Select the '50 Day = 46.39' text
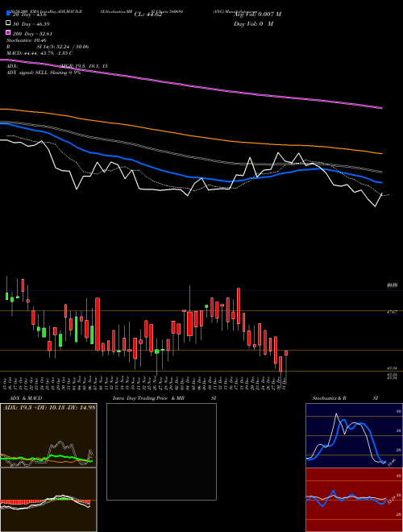403x532 pixels. click(31, 24)
